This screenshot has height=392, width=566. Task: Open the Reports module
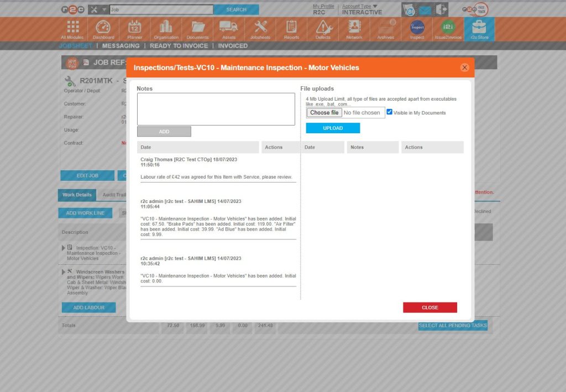(291, 28)
